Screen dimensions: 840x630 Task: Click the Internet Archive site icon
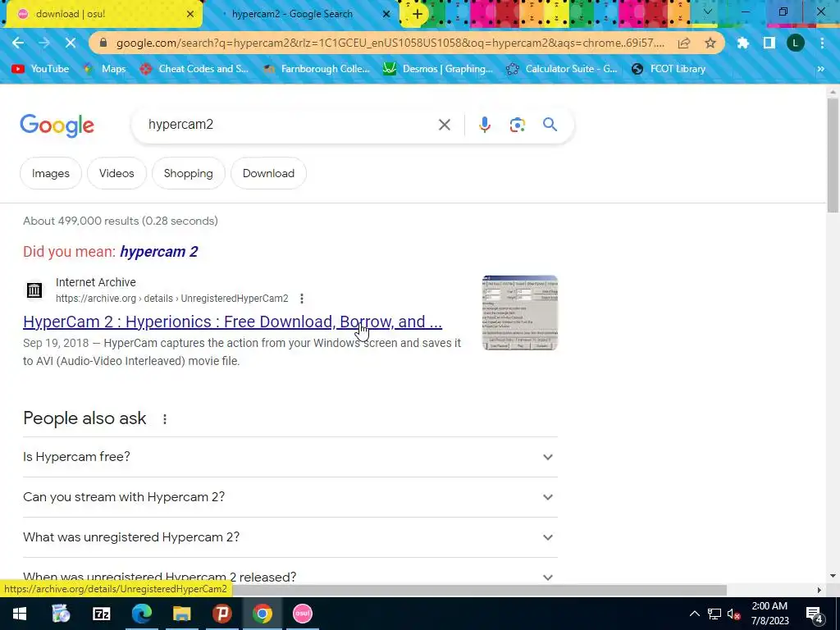click(34, 290)
